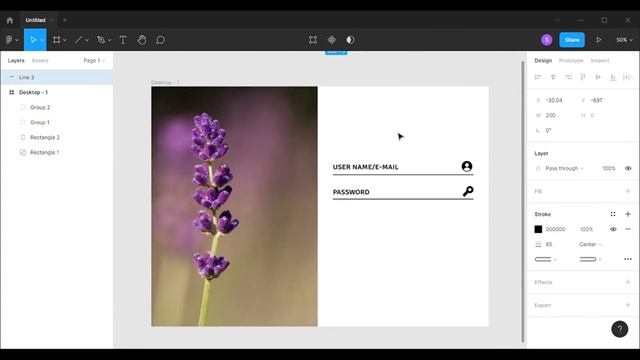
Task: Add an export setting with plus icon
Action: (628, 305)
